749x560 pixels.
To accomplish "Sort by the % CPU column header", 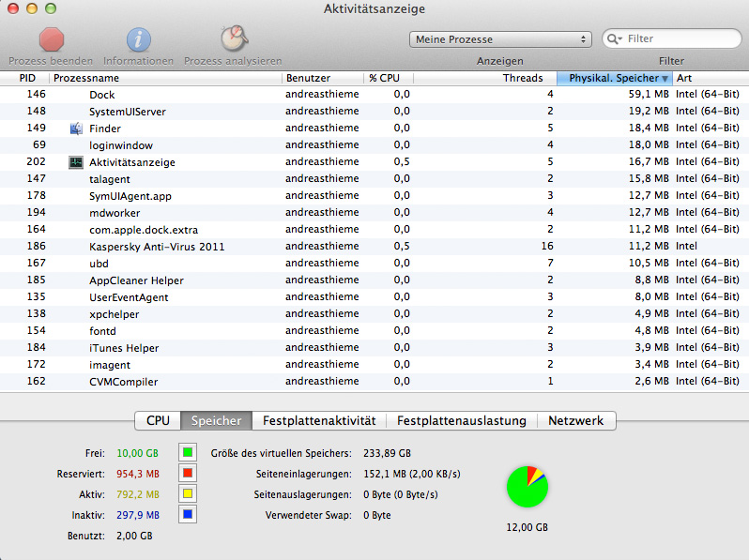I will (x=389, y=78).
